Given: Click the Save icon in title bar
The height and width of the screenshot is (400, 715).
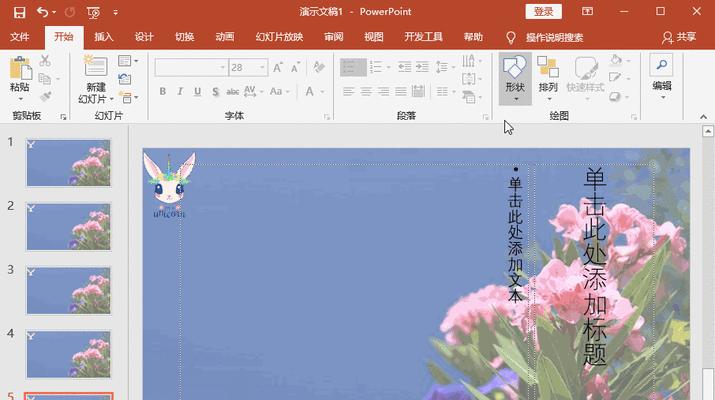Looking at the screenshot, I should point(19,12).
